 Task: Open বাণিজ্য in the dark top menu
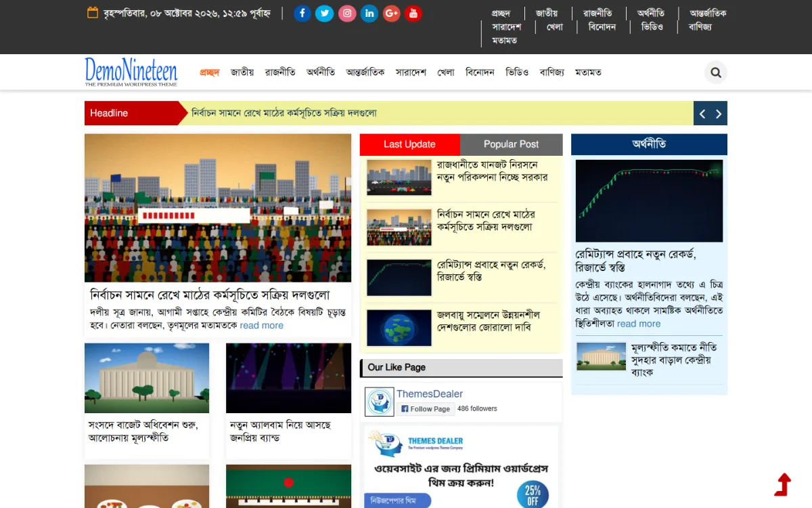pos(700,27)
